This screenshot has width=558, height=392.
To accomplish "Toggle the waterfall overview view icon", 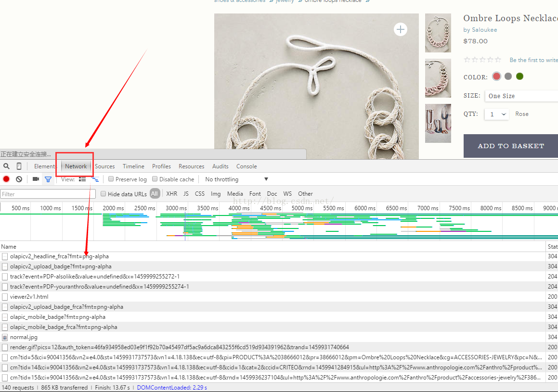I will point(95,179).
